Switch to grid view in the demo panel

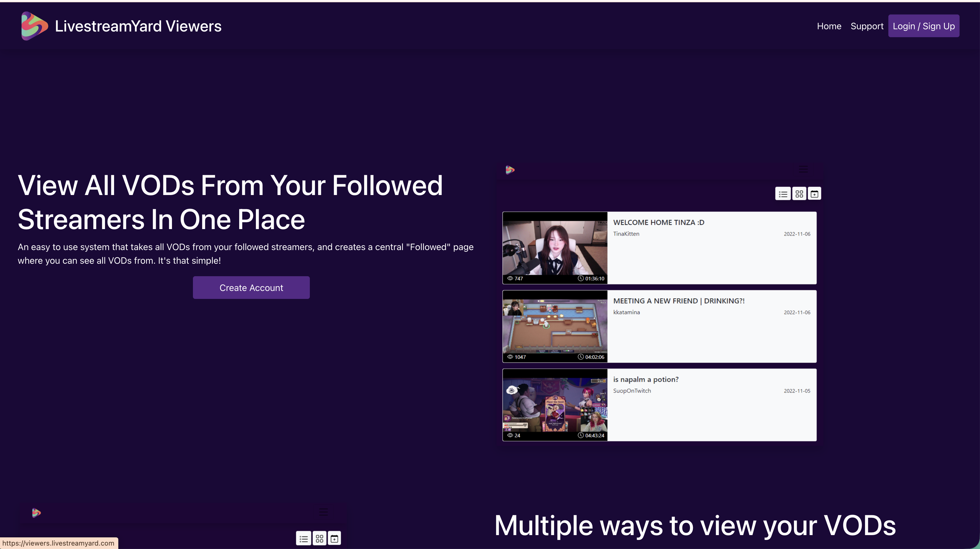(799, 193)
